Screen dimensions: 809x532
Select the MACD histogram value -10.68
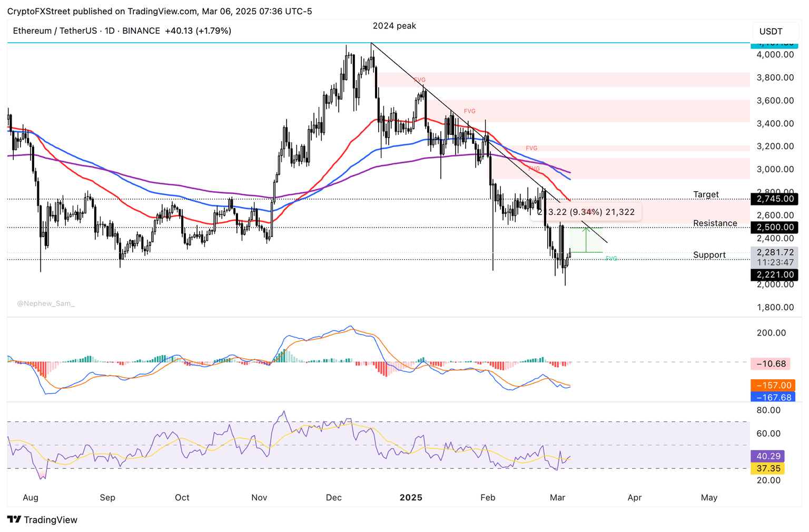click(x=771, y=363)
